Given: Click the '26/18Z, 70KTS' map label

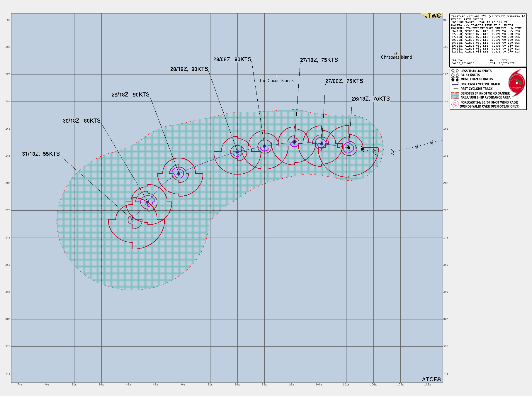Looking at the screenshot, I should (x=371, y=99).
